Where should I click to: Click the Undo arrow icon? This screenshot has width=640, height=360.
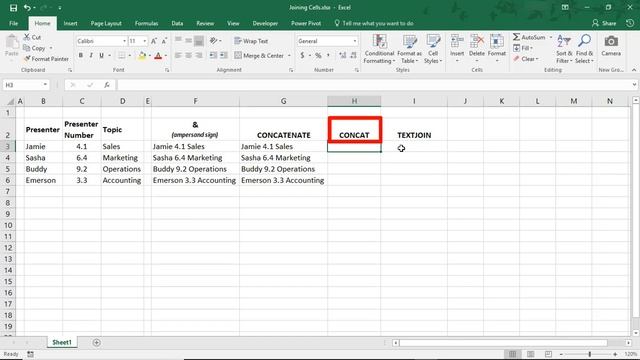point(27,8)
